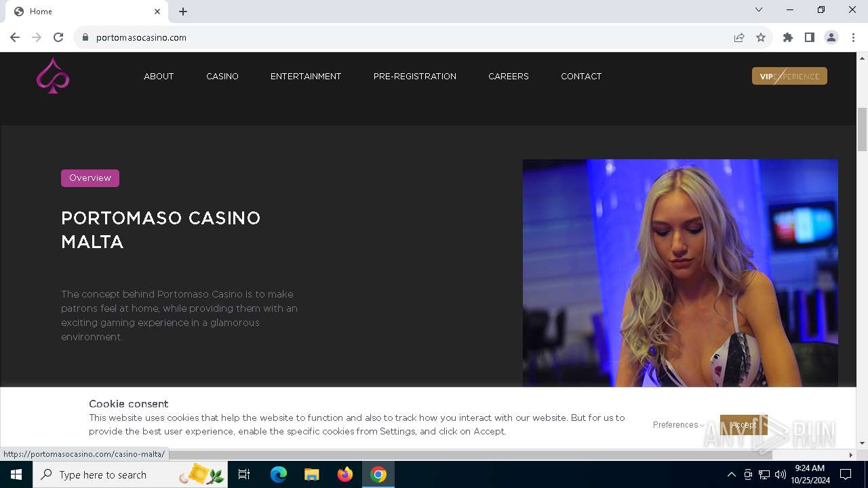Image resolution: width=868 pixels, height=488 pixels.
Task: Open the notifications center
Action: point(846,474)
